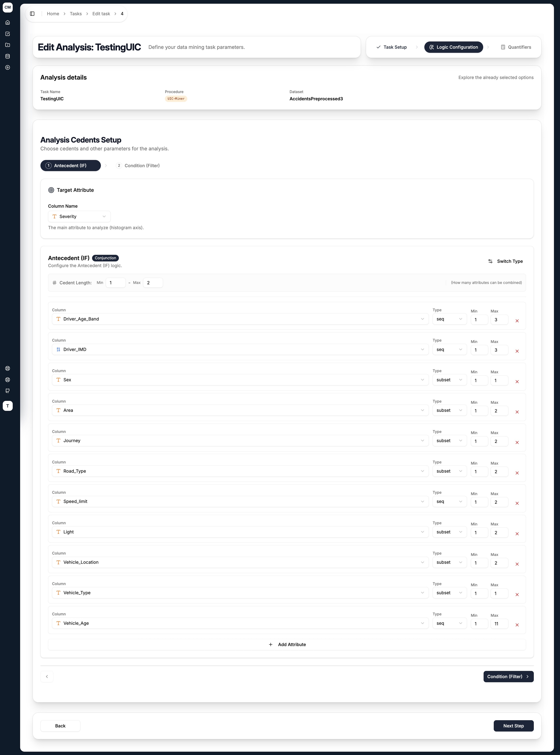Remove the Vehicle_Type attribute row
Screen dimensions: 560x755
[x=517, y=595]
